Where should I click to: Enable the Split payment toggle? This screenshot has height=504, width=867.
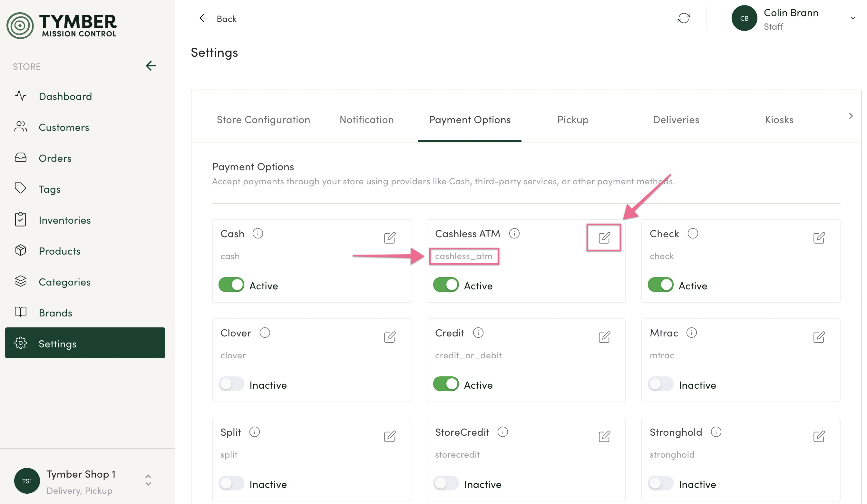(x=231, y=483)
